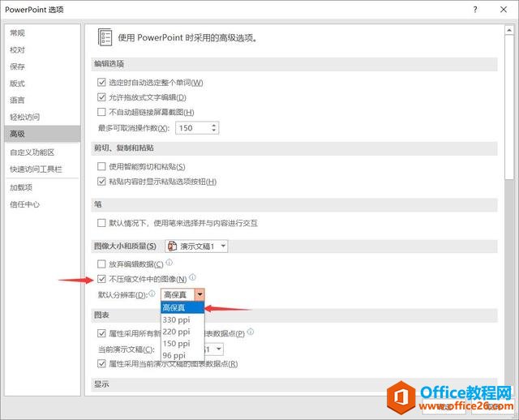The width and height of the screenshot is (519, 420).
Task: Click the info icon after 图表数据点(P)
Action: [251, 332]
